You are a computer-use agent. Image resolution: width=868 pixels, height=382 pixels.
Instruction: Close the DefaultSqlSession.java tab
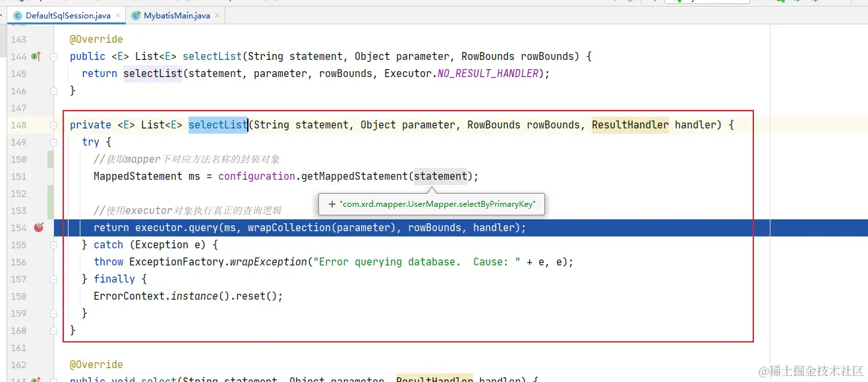117,15
